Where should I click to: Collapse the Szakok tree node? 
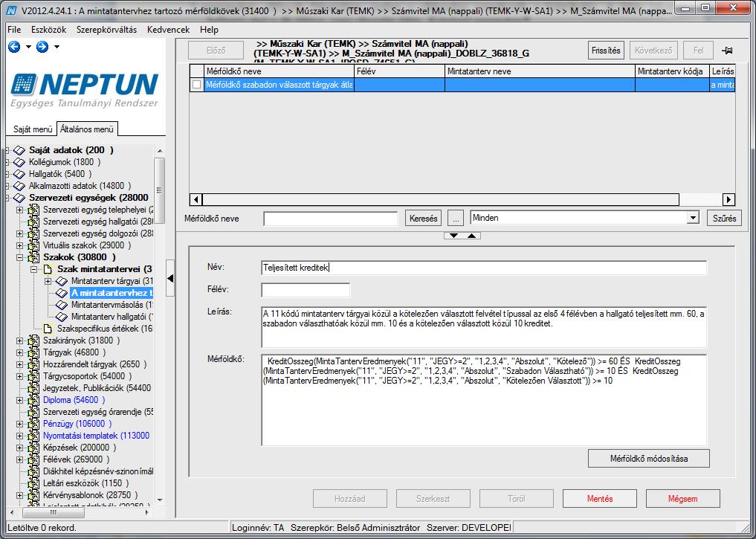coord(20,257)
